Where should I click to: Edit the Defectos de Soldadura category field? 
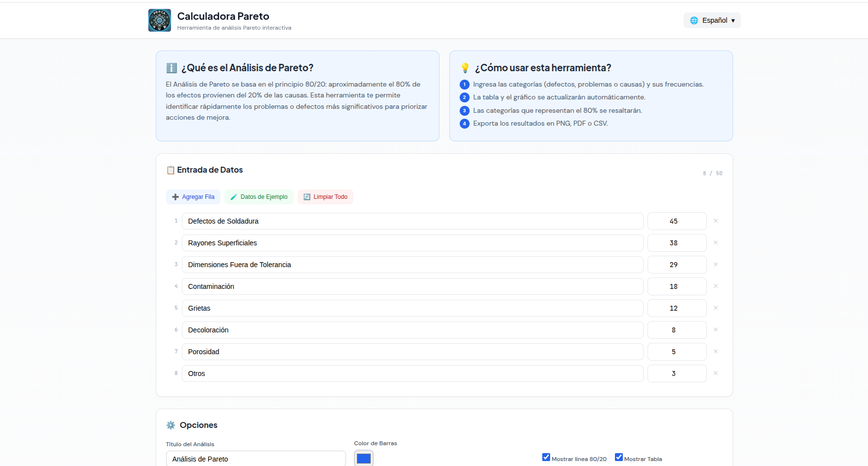coord(412,221)
